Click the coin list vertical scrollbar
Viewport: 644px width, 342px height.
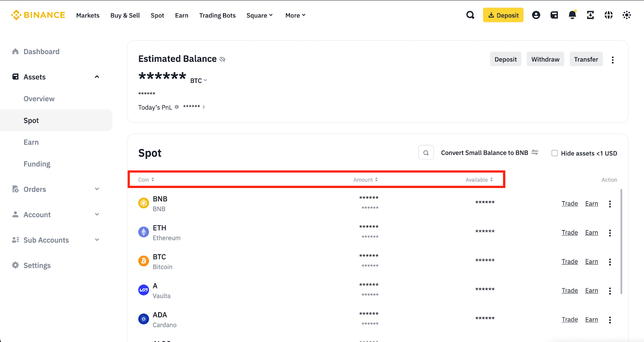(x=621, y=241)
